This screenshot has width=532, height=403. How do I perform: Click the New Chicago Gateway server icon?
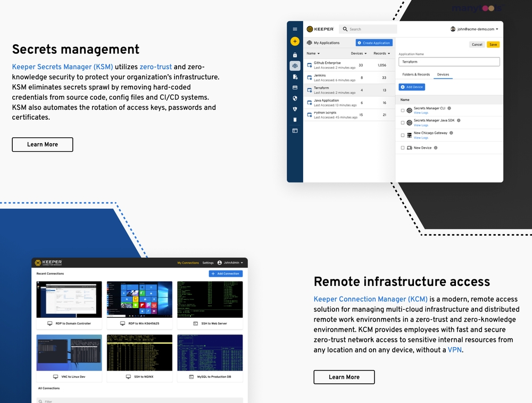point(409,135)
